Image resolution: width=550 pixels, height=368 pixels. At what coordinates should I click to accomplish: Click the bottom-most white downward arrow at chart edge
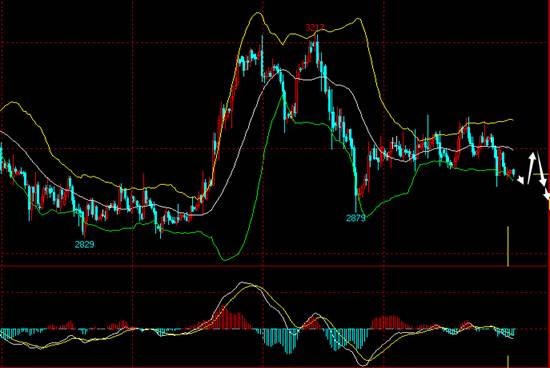(x=546, y=195)
